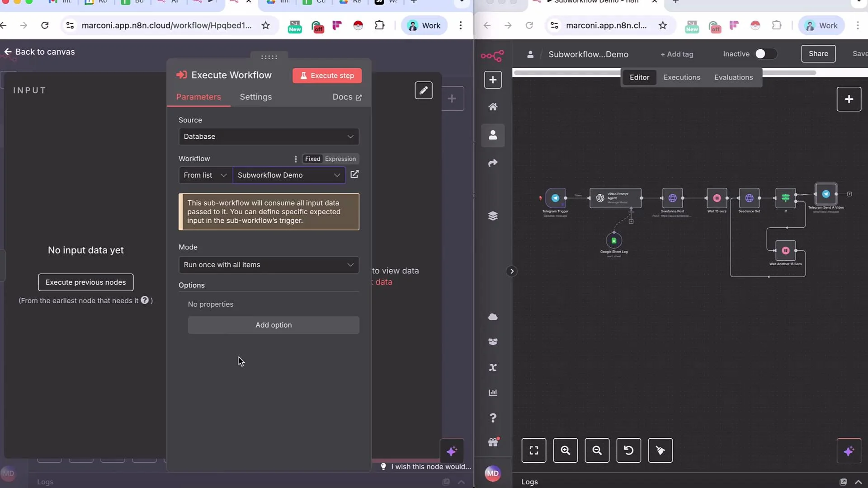
Task: Click the Execute step button
Action: [327, 75]
